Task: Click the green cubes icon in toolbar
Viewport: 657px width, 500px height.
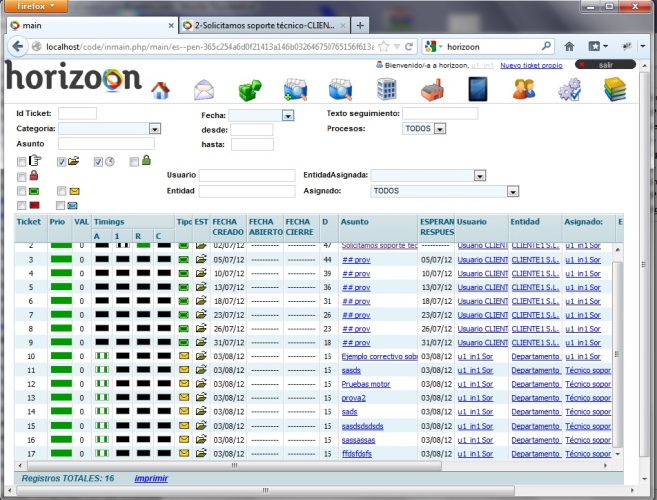Action: pyautogui.click(x=250, y=90)
